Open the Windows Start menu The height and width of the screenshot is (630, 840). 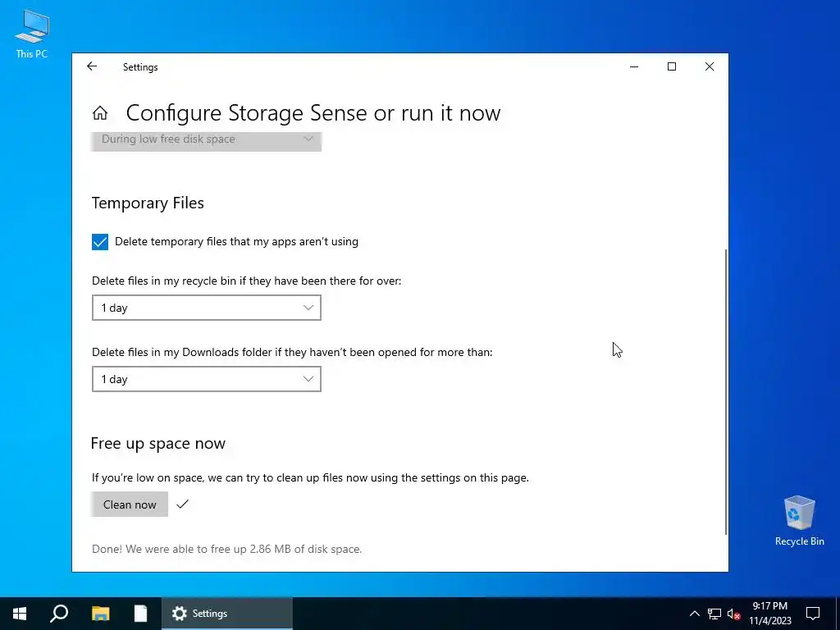[x=20, y=614]
